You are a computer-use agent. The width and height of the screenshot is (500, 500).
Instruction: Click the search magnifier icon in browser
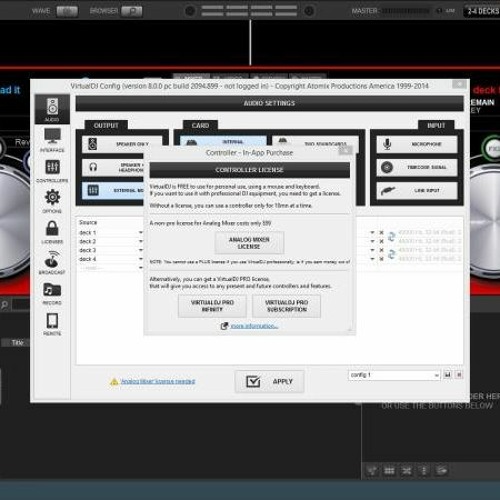[5, 304]
